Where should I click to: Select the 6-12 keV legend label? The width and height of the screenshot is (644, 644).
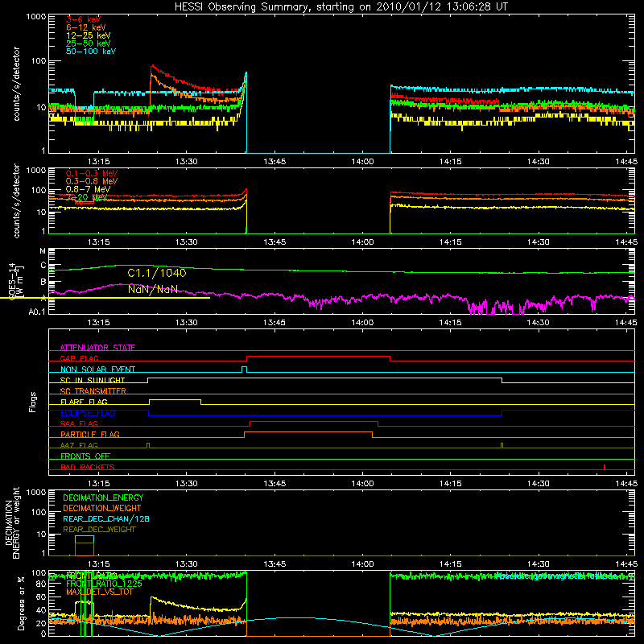pyautogui.click(x=86, y=27)
